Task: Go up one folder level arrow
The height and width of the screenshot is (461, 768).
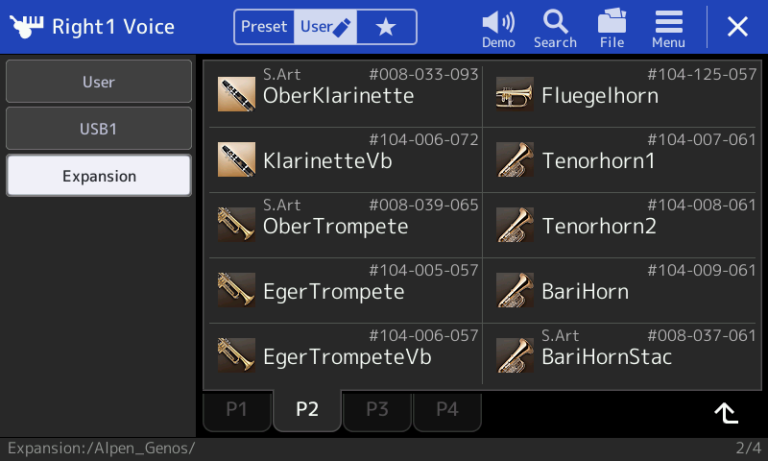Action: click(x=726, y=413)
